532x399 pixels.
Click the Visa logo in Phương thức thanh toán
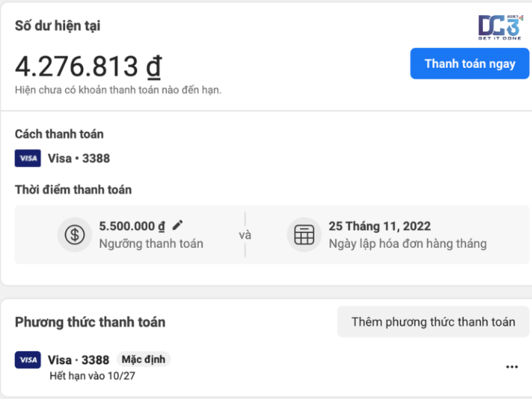pos(28,360)
